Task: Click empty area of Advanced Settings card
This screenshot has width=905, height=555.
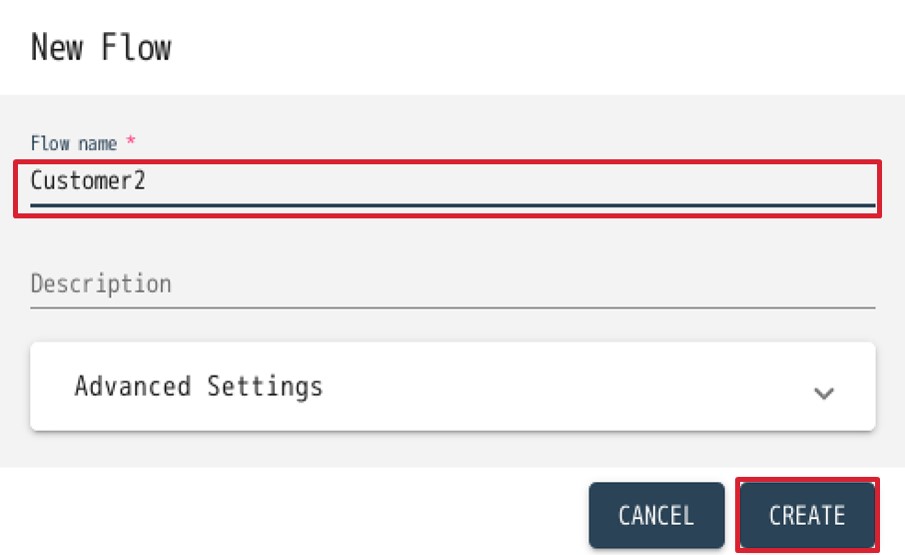Action: tap(560, 387)
